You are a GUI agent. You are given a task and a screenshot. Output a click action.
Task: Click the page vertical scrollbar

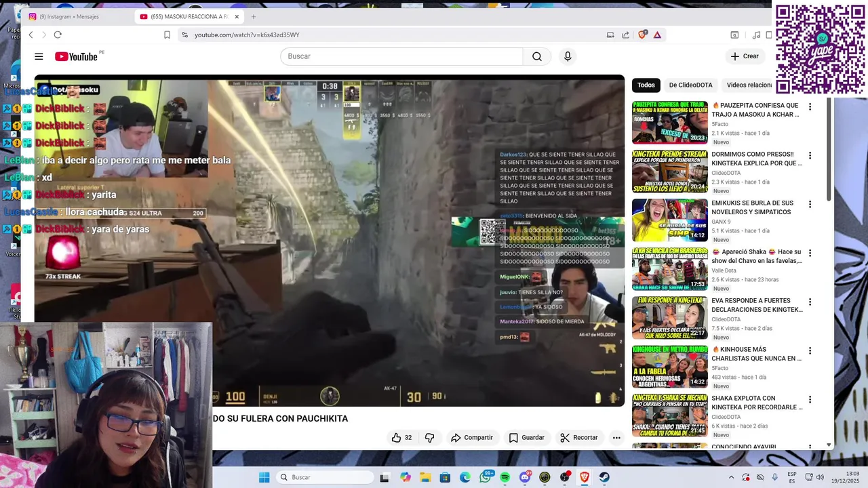coord(829,149)
